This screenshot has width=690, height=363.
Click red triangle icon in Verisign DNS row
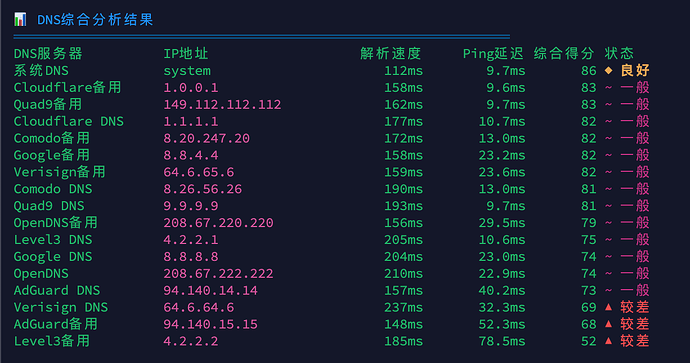click(609, 307)
